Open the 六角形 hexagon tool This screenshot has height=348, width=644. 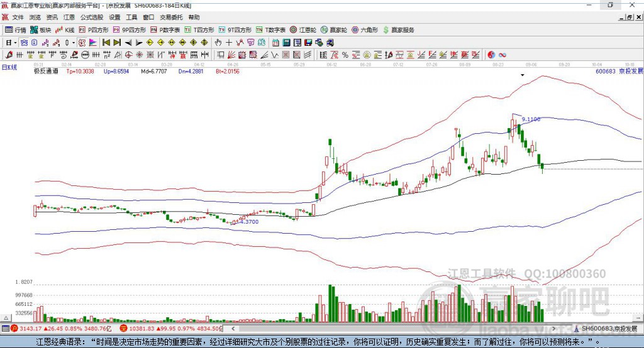[x=365, y=30]
